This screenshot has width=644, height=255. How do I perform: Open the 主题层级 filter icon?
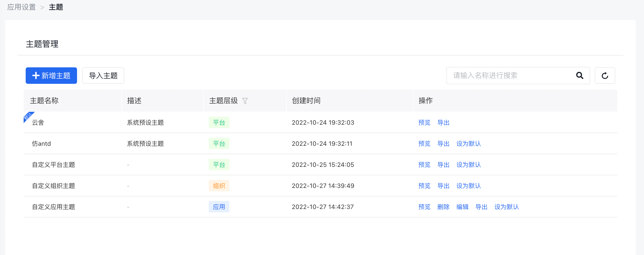tap(245, 101)
